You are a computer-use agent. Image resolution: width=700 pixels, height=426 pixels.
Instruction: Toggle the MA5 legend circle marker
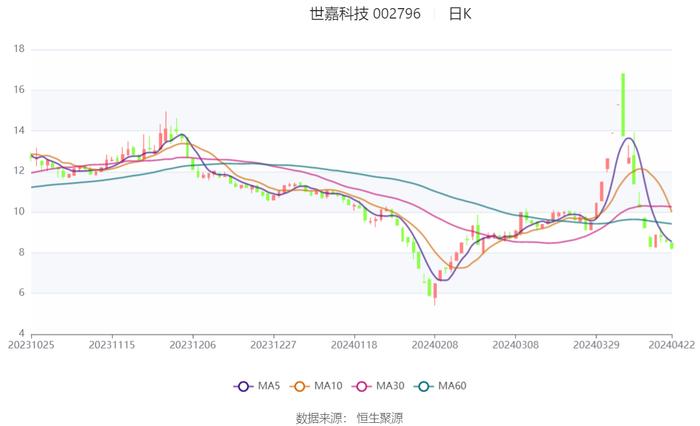pos(243,386)
